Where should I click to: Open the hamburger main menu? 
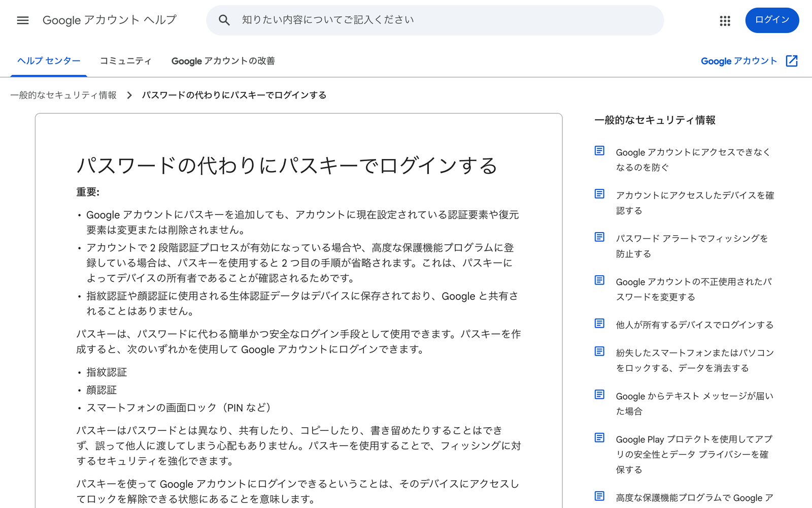pyautogui.click(x=23, y=20)
